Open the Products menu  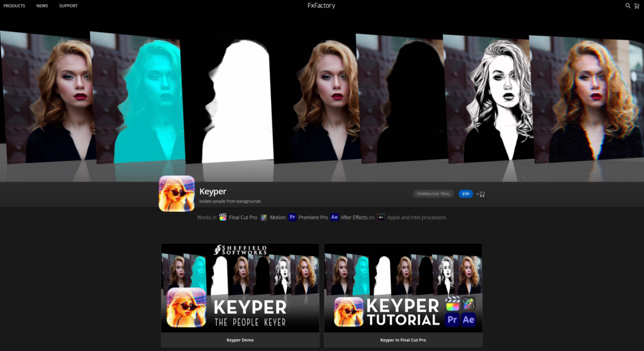(x=14, y=6)
